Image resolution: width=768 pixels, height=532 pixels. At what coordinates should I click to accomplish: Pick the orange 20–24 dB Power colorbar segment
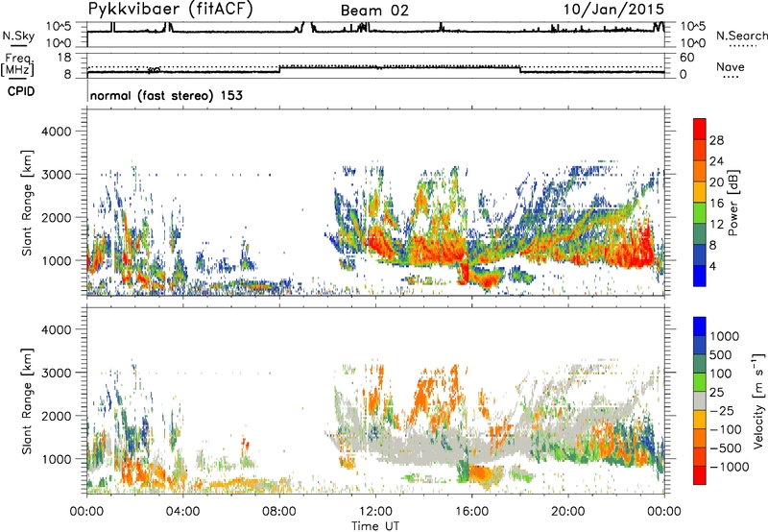pos(700,172)
